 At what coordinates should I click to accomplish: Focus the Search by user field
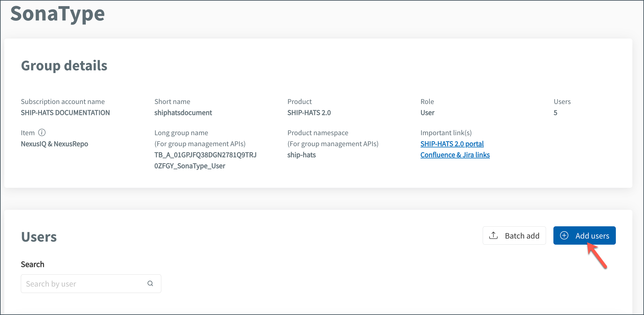(91, 283)
